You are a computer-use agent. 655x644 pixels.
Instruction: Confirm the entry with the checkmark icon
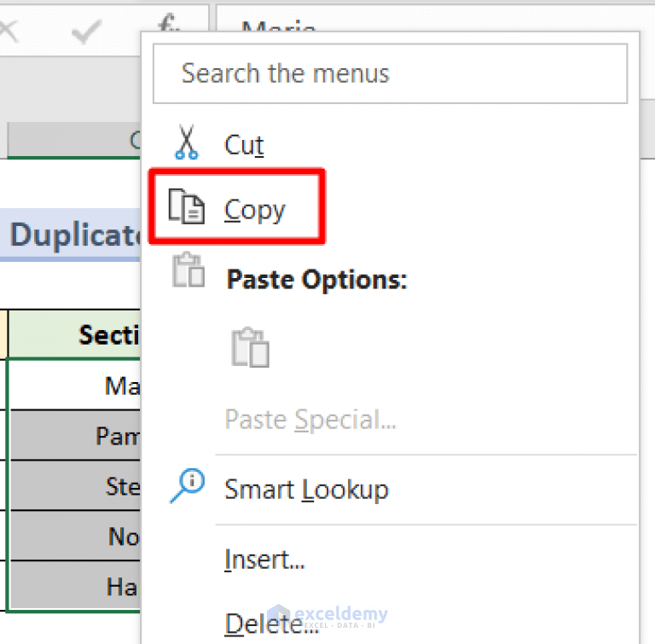[x=86, y=32]
